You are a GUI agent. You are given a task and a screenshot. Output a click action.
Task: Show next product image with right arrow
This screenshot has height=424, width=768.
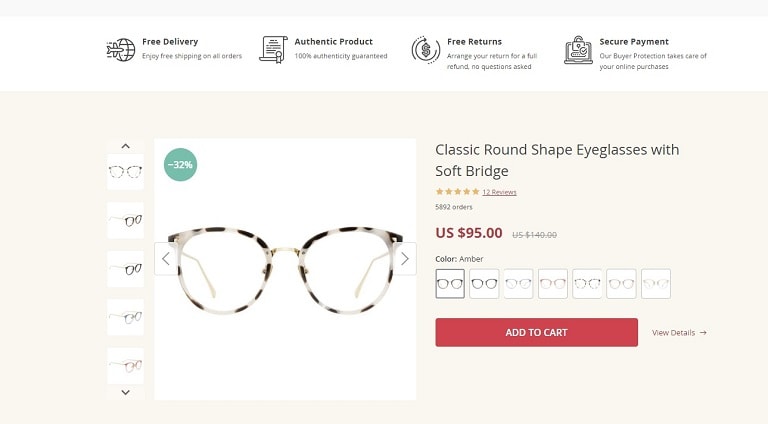point(404,259)
